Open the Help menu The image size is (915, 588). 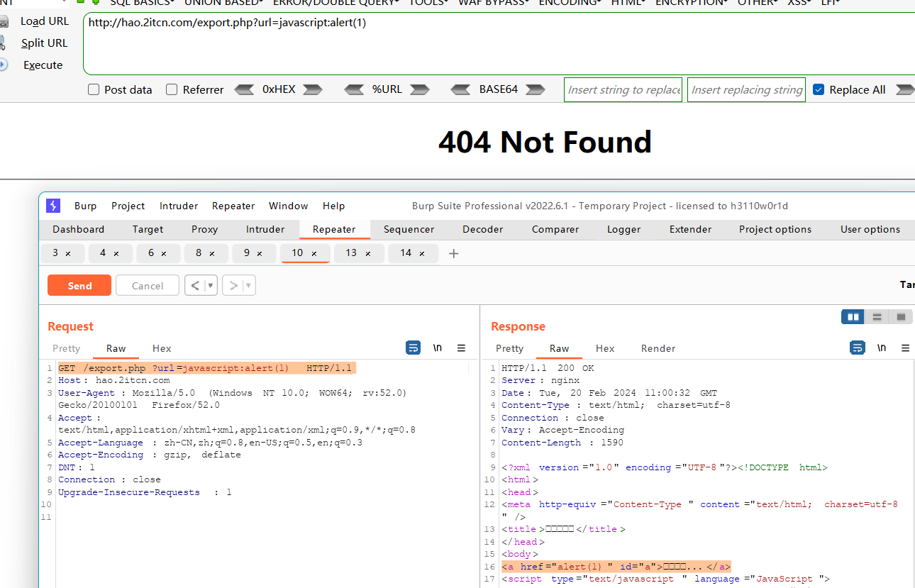click(x=333, y=206)
